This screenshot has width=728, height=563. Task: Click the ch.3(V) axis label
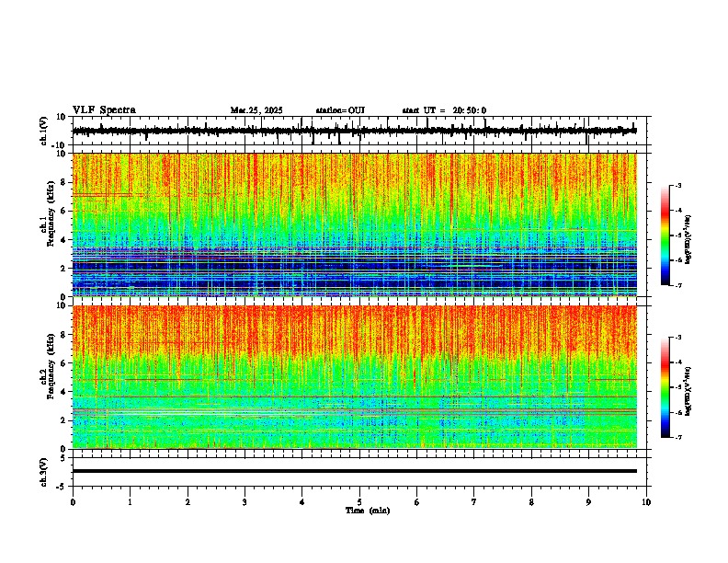point(44,473)
